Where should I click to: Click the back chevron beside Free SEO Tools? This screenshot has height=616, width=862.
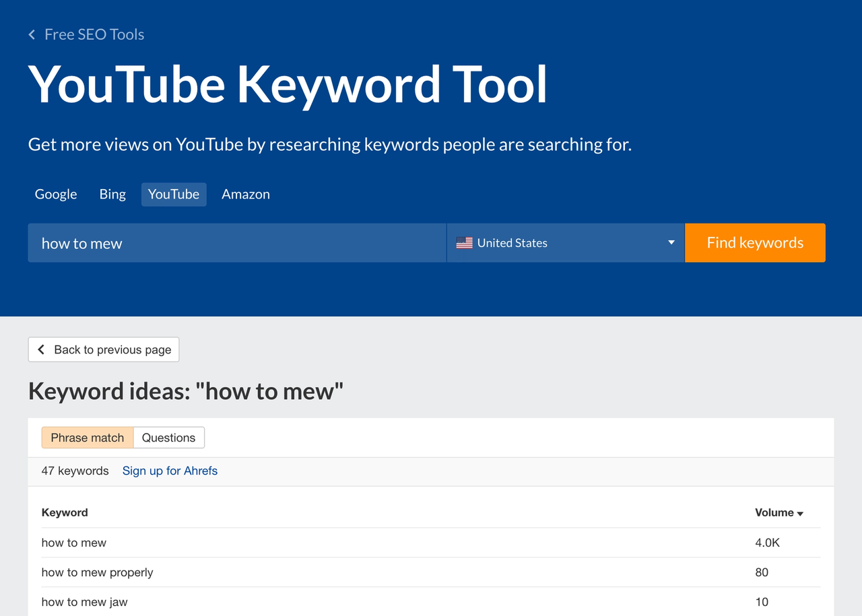pos(32,34)
